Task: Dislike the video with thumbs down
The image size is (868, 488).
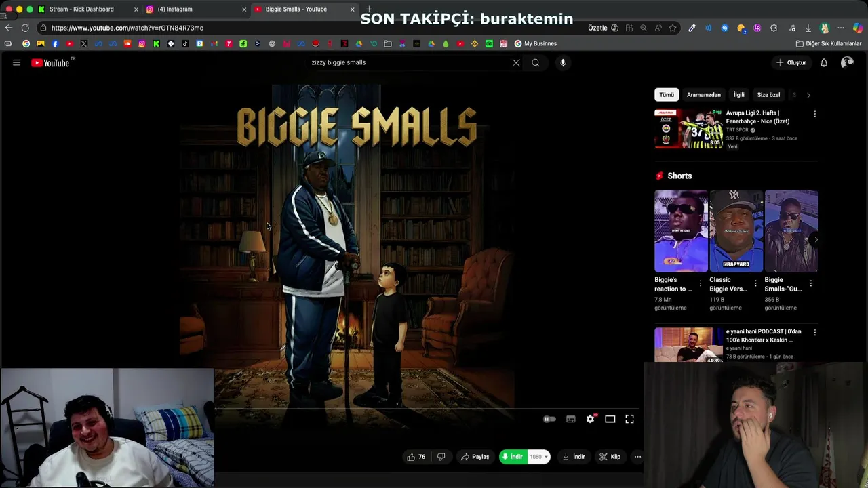Action: [441, 457]
